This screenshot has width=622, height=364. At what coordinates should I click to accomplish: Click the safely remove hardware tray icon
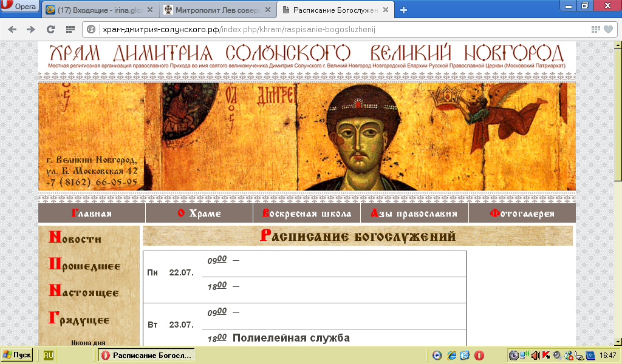click(x=579, y=356)
